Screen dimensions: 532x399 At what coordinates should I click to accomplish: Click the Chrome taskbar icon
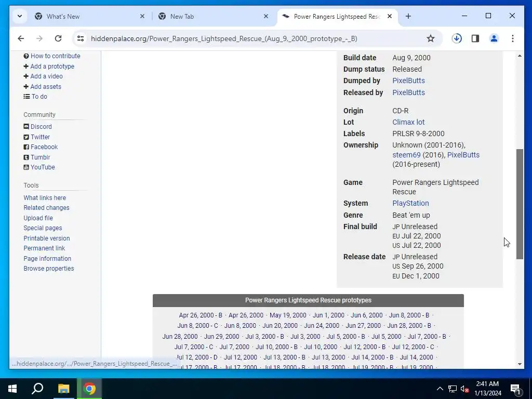[x=89, y=389]
